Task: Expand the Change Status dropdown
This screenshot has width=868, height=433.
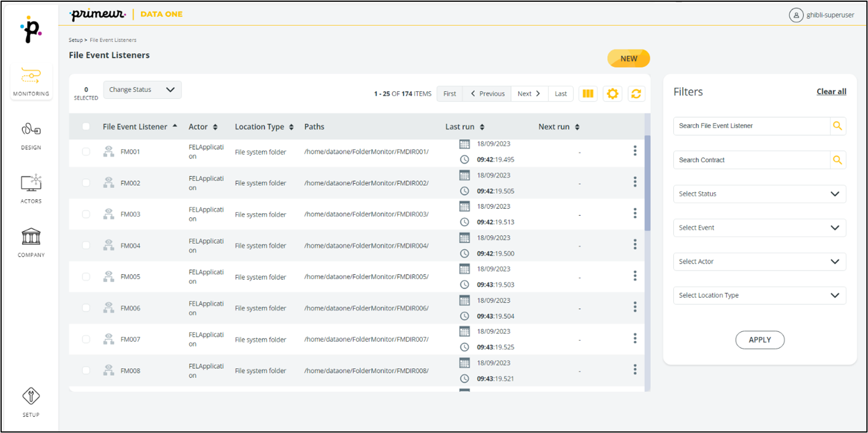Action: point(142,90)
